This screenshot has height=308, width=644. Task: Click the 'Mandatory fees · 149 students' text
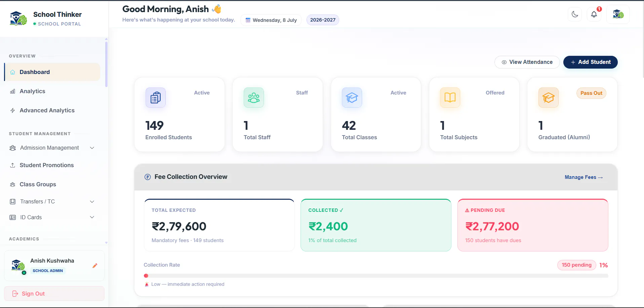(x=188, y=240)
